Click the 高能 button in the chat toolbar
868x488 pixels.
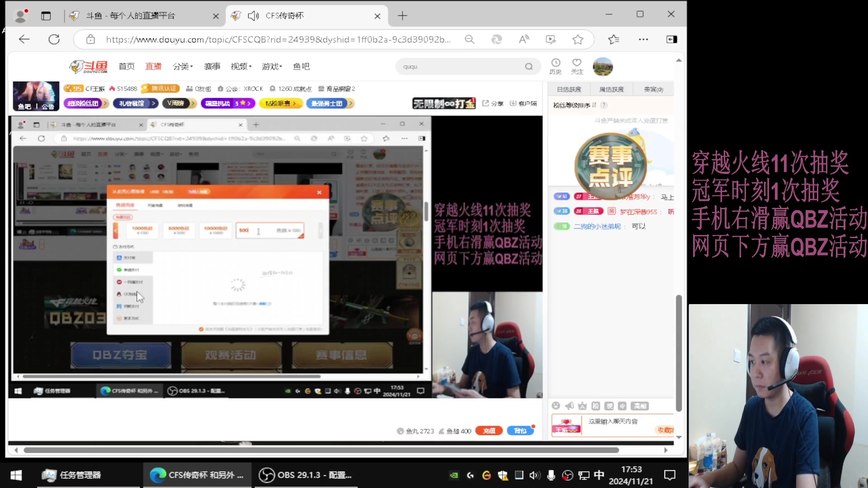(x=640, y=406)
